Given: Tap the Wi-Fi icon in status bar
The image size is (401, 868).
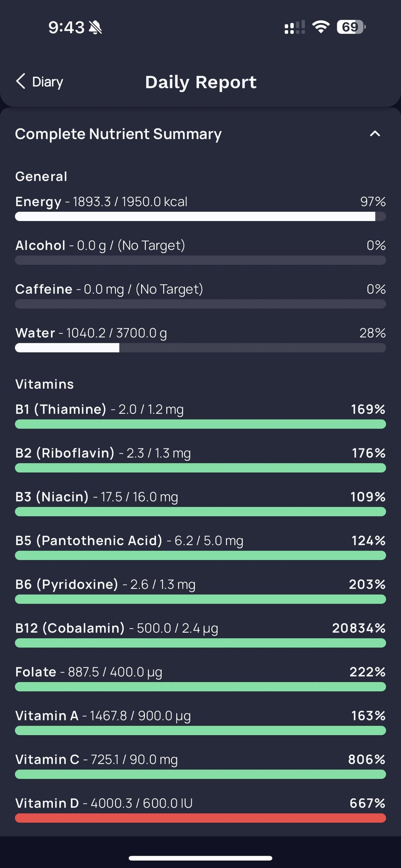Looking at the screenshot, I should tap(321, 27).
